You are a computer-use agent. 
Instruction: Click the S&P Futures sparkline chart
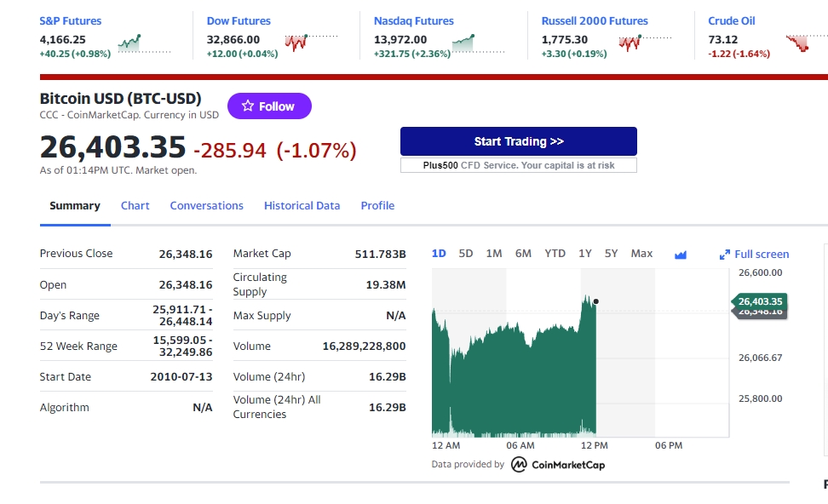[x=144, y=43]
